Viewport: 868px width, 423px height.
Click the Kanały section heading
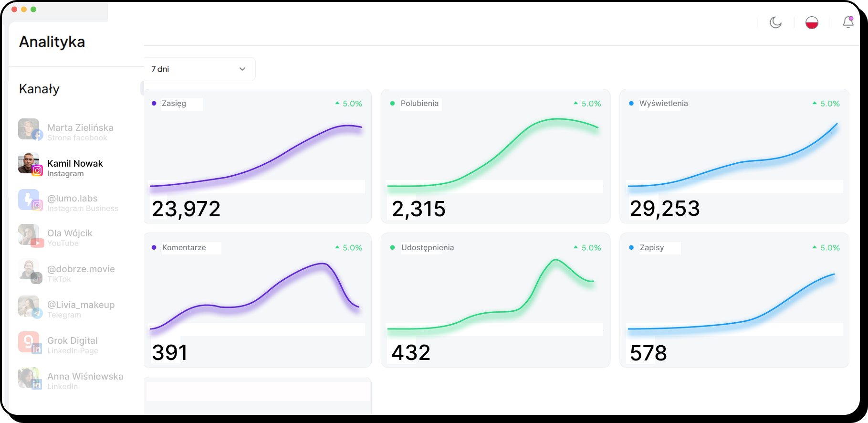(x=39, y=89)
